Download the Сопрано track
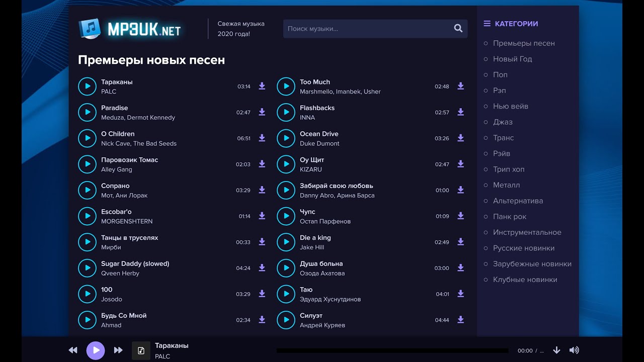 pyautogui.click(x=262, y=190)
